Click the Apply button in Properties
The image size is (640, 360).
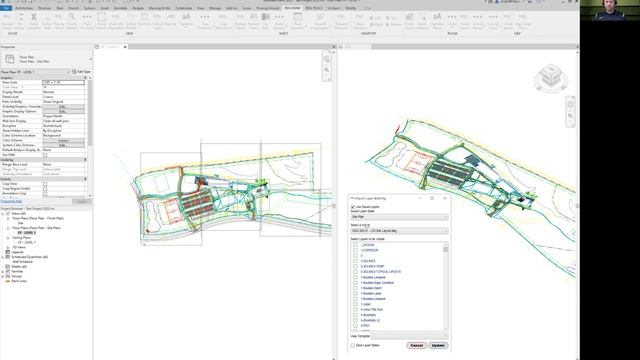[x=82, y=202]
